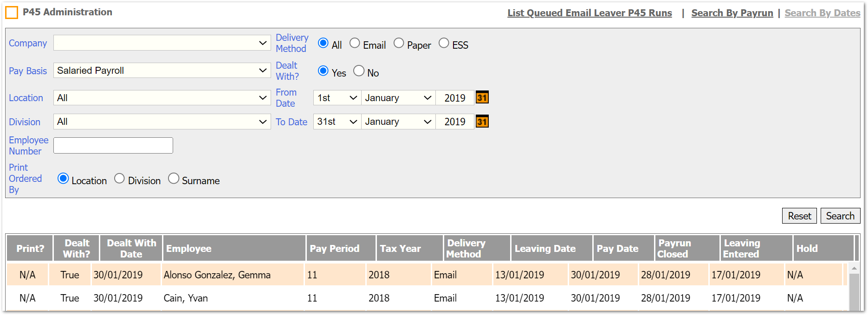This screenshot has height=315, width=868.
Task: Expand the From Date month dropdown
Action: tap(398, 98)
